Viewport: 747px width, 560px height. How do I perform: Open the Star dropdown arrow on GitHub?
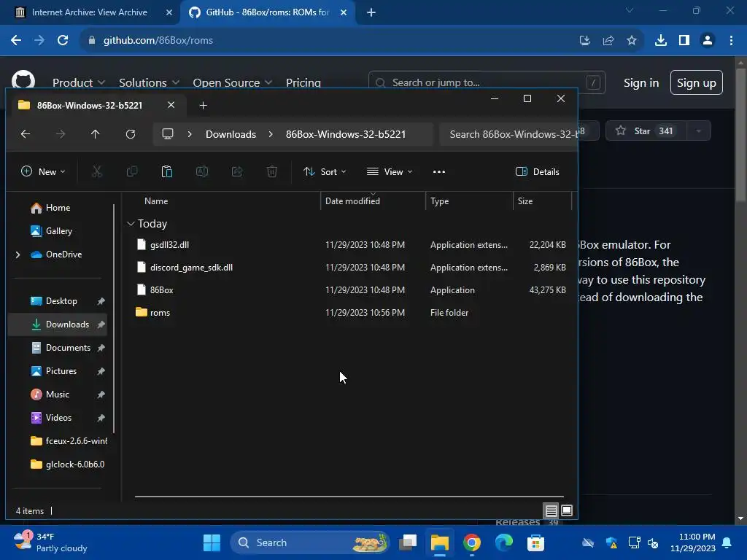coord(699,131)
